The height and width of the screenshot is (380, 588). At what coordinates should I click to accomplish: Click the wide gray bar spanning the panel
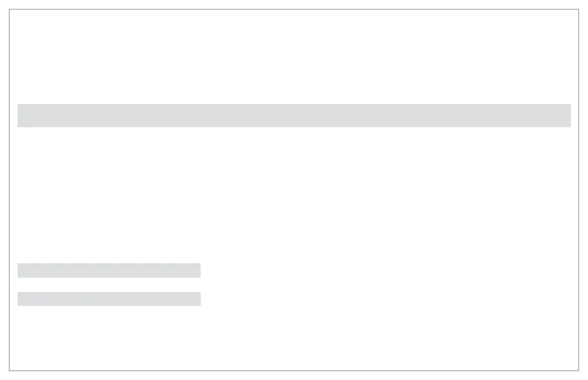tap(294, 115)
